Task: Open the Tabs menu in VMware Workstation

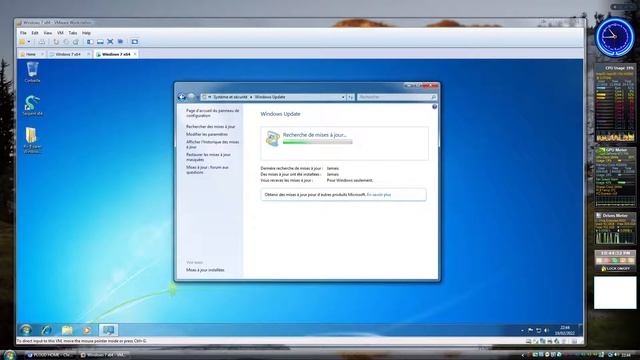Action: click(x=73, y=33)
